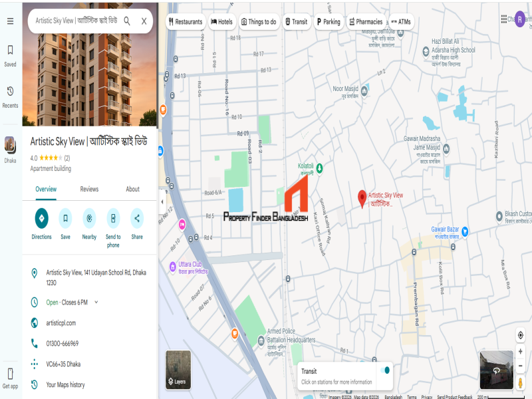This screenshot has height=399, width=532.
Task: Open the Street View thumbnail
Action: [x=496, y=370]
